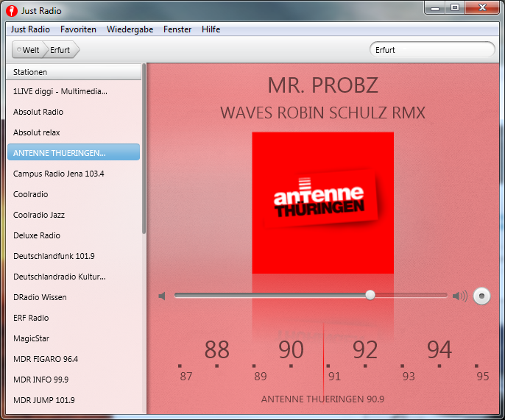Click frequency 92 on the tuner dial

(x=365, y=350)
